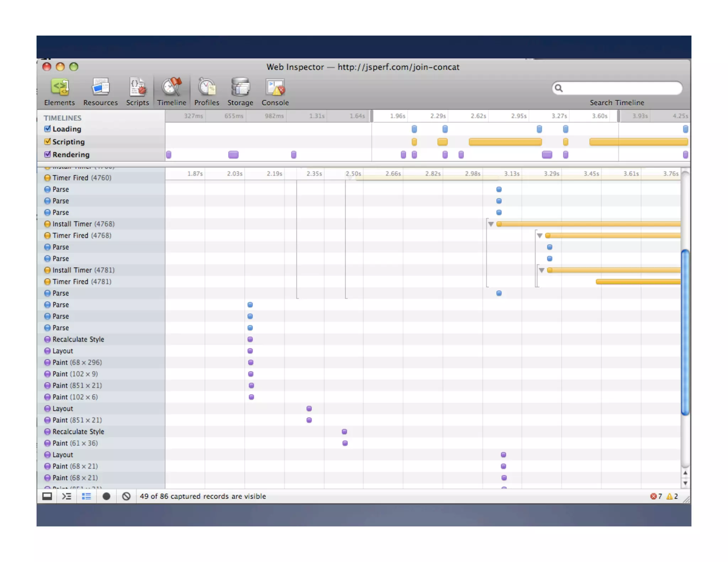728x562 pixels.
Task: Click the record button in status bar
Action: (106, 496)
